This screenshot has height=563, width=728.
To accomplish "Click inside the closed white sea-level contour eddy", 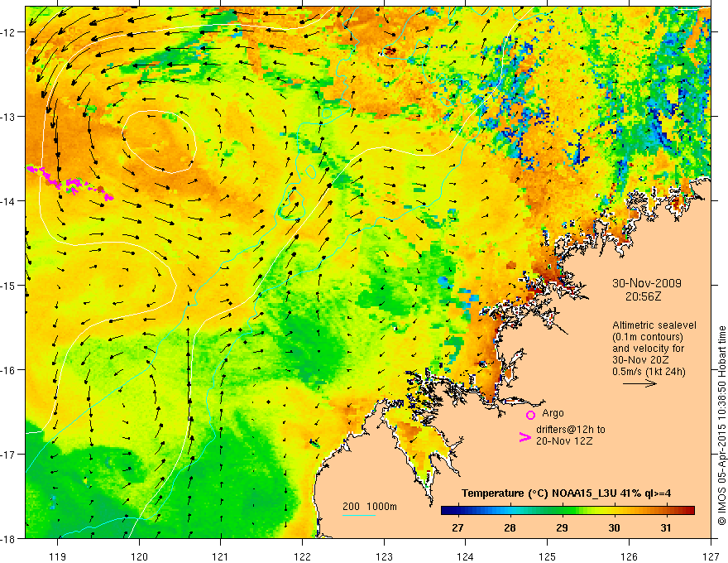I will pyautogui.click(x=159, y=142).
